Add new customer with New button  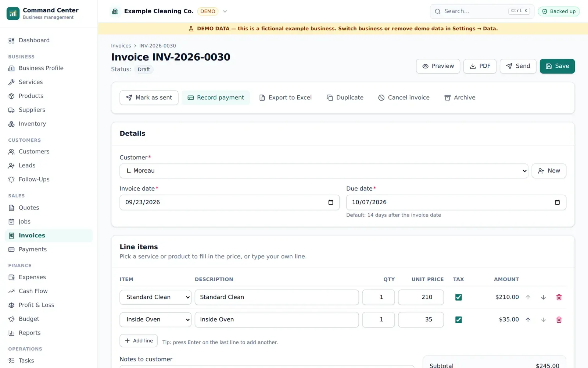pos(549,171)
